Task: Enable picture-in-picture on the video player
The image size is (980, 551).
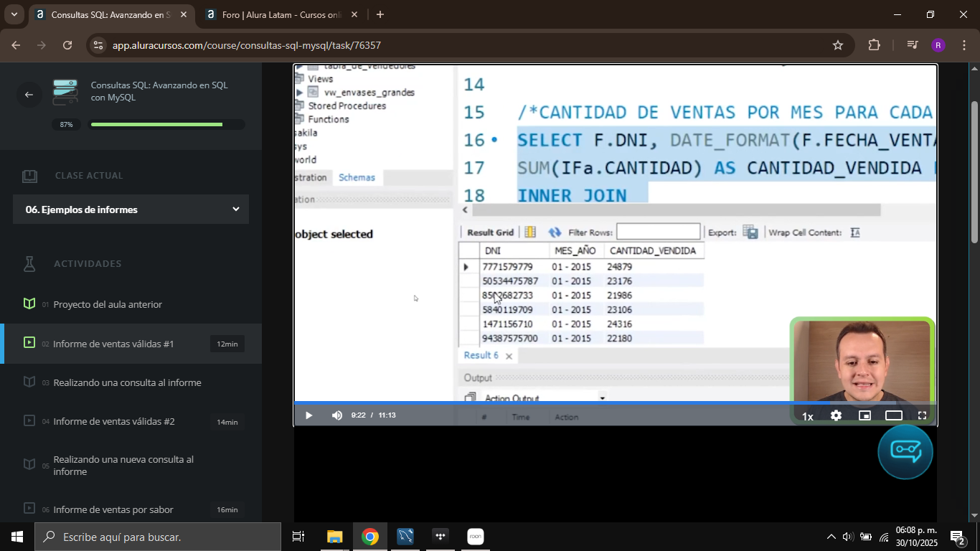Action: (864, 415)
